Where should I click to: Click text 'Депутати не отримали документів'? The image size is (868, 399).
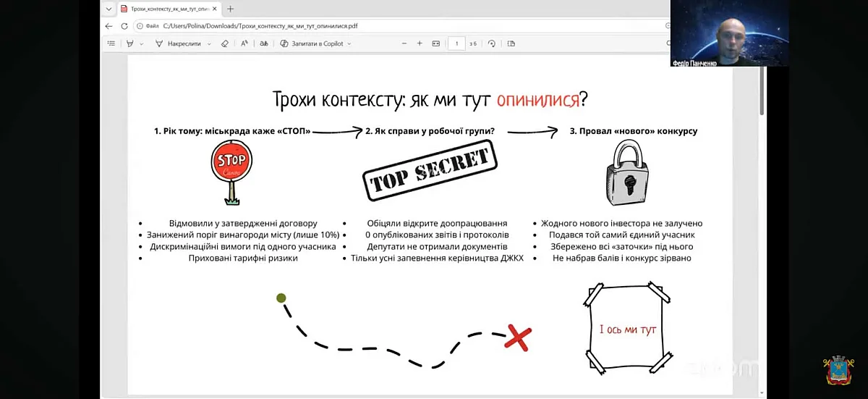tap(437, 246)
